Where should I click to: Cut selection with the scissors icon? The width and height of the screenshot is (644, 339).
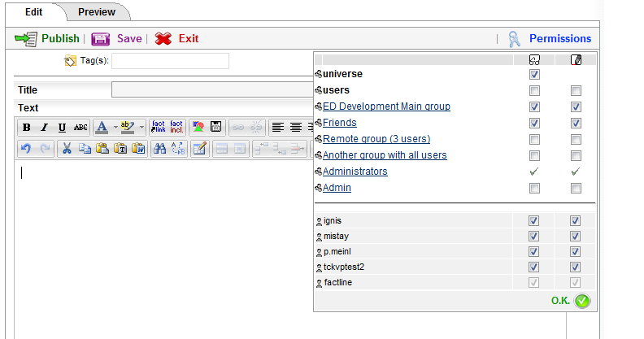[67, 149]
